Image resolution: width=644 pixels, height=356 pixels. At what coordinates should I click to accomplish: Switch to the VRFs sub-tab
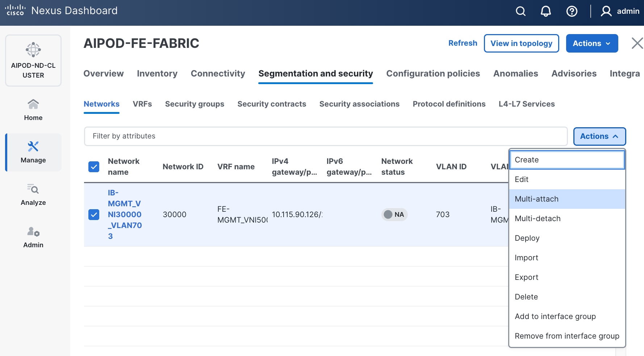(142, 104)
